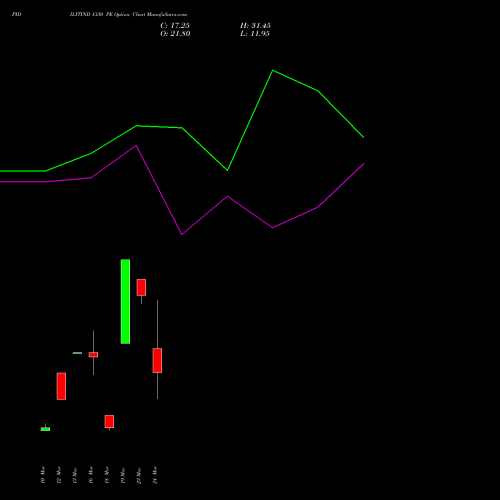Select the tall green candle for 19 Mar
The height and width of the screenshot is (500, 500).
click(x=125, y=301)
